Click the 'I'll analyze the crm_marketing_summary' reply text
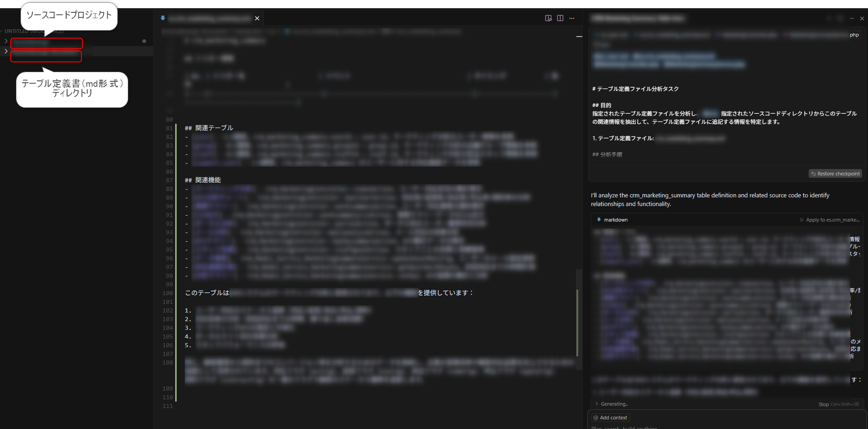The image size is (868, 429). pos(710,200)
